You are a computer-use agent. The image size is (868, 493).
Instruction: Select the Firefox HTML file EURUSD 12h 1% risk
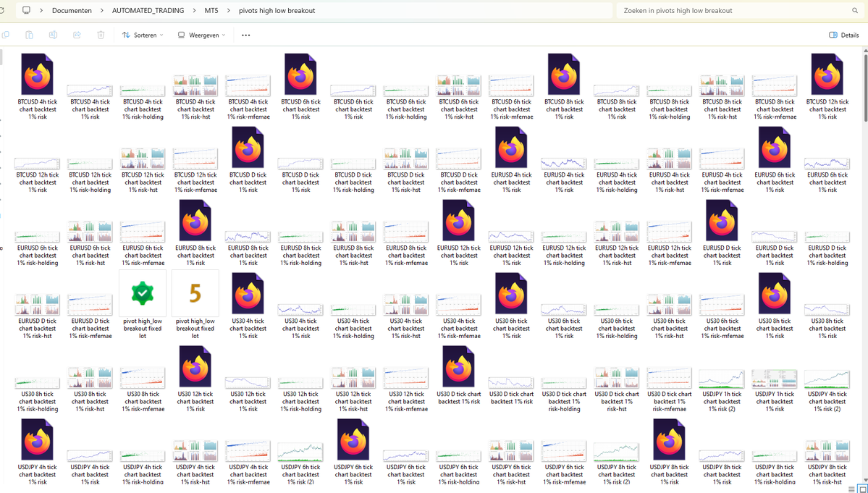459,220
